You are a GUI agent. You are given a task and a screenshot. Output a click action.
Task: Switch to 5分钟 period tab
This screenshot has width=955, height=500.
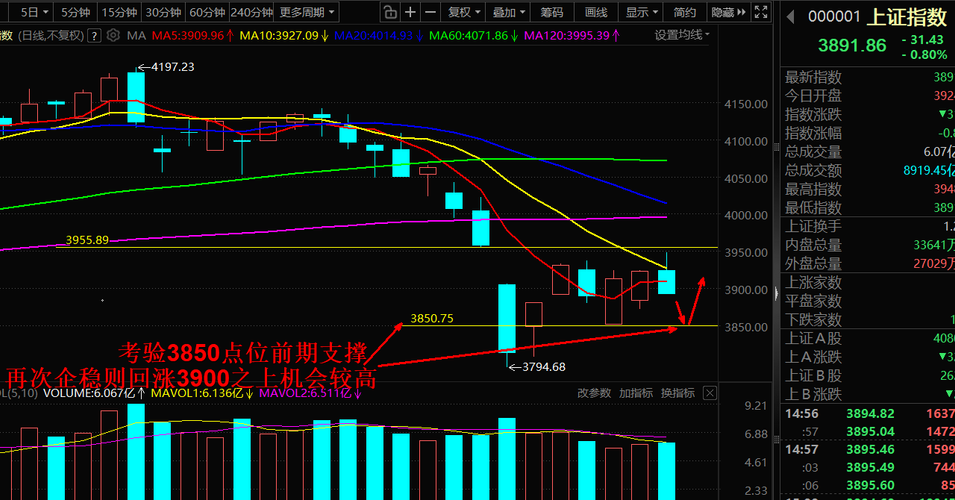pos(76,12)
